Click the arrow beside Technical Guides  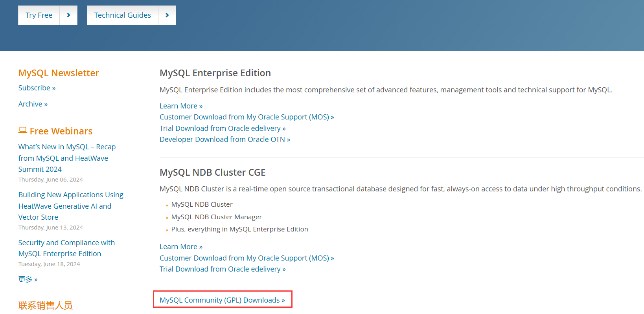(167, 15)
